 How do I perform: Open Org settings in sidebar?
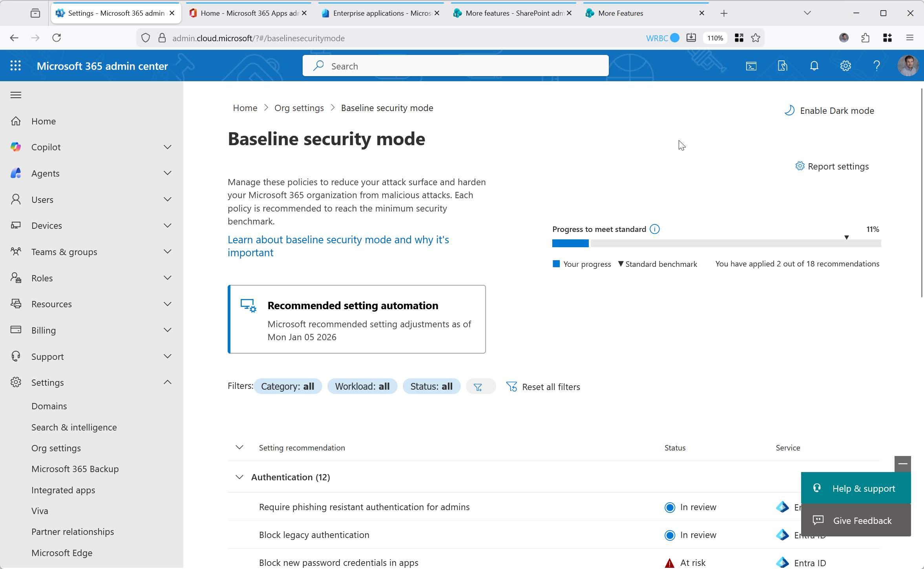[56, 448]
